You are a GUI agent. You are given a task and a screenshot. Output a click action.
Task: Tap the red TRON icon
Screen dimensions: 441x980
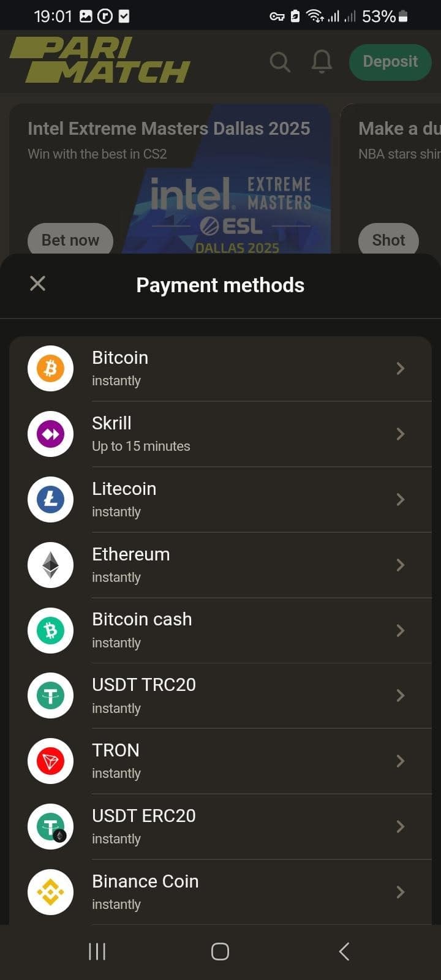(50, 761)
